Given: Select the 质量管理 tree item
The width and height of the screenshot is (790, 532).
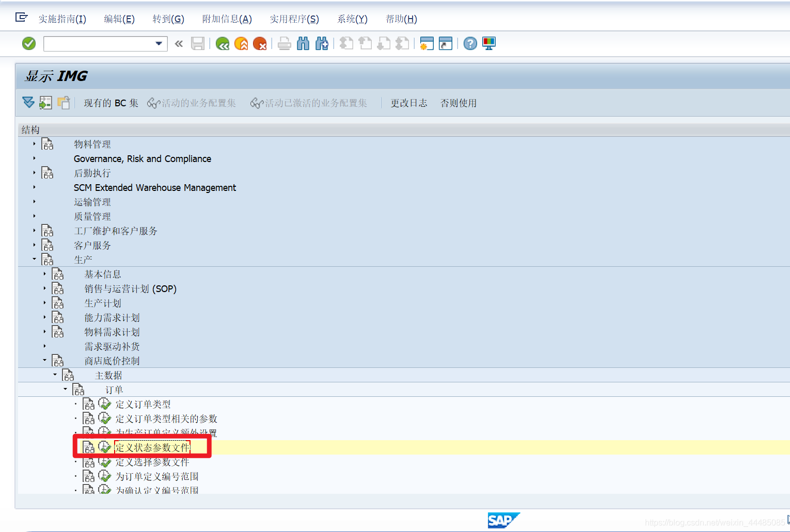Looking at the screenshot, I should pos(92,216).
